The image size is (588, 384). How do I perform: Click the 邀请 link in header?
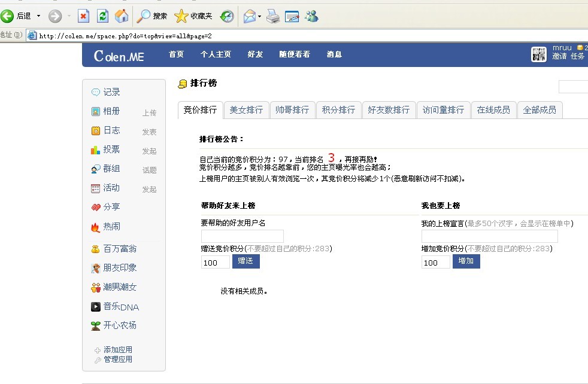pos(559,56)
